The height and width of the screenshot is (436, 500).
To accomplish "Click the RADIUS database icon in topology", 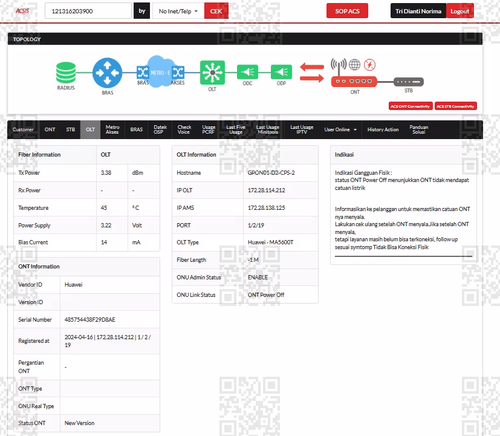I will point(66,73).
